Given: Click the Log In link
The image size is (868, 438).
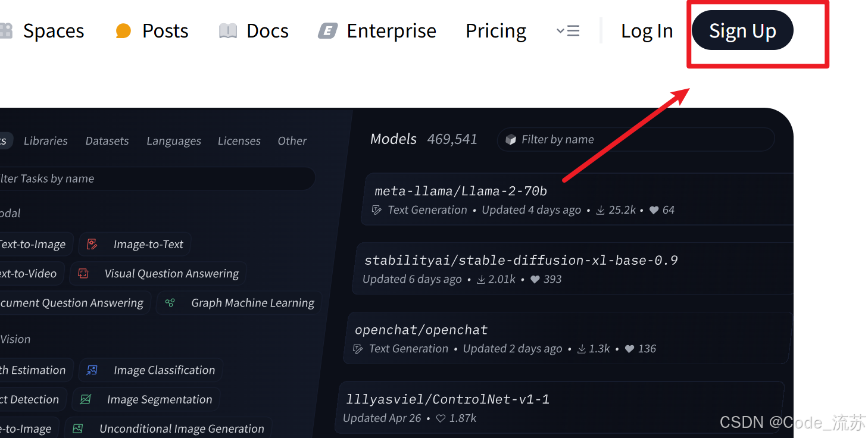Looking at the screenshot, I should (647, 30).
